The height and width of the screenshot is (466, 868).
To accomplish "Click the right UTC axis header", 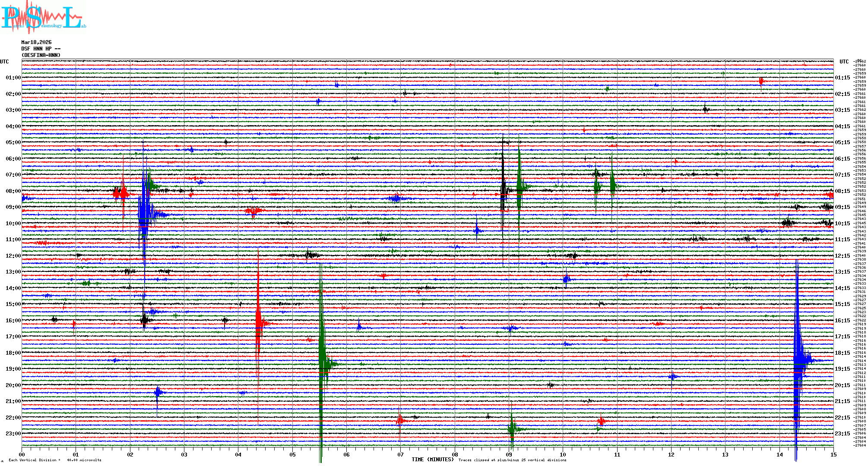I will (844, 62).
